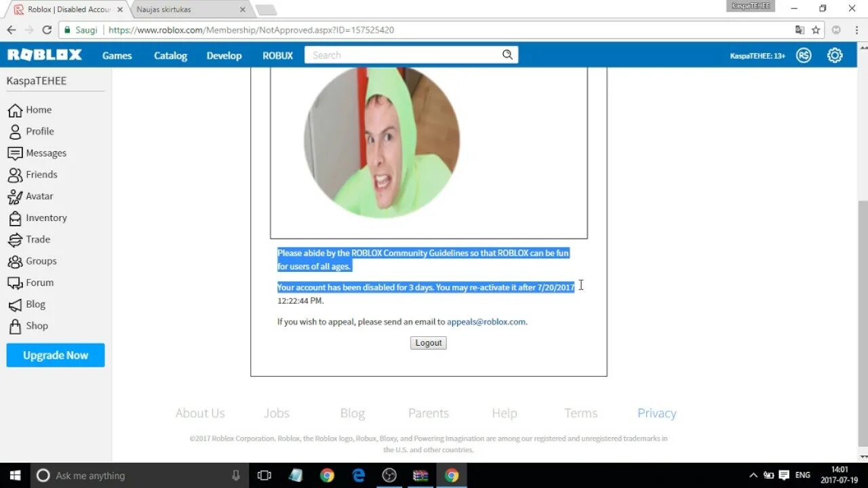Open the settings gear icon
This screenshot has width=868, height=488.
[835, 56]
